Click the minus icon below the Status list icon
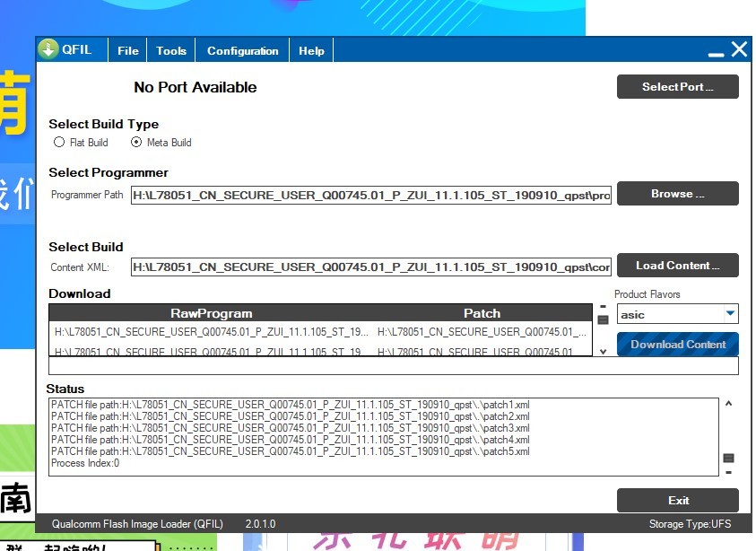This screenshot has height=551, width=756. pyautogui.click(x=728, y=472)
